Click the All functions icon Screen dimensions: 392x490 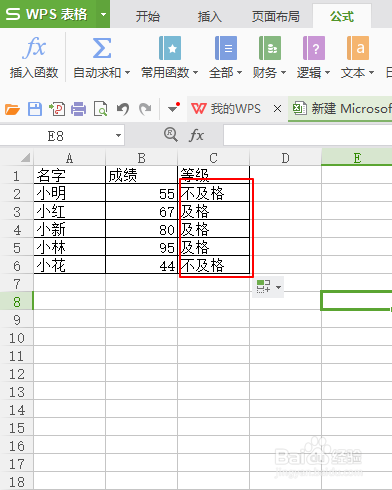(x=226, y=48)
